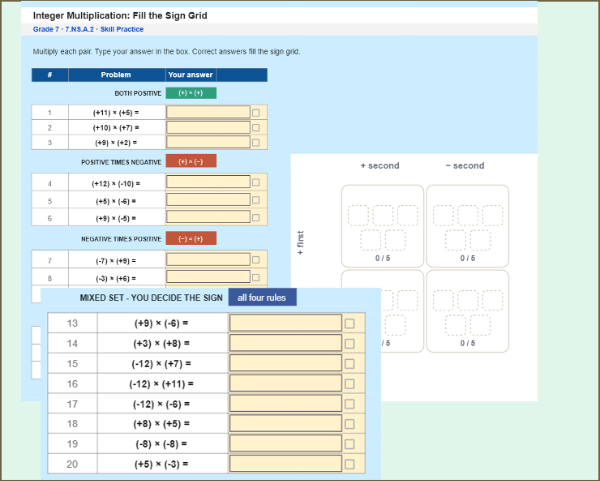
Task: Click answer box for (+12) × (-10)
Action: coord(208,182)
